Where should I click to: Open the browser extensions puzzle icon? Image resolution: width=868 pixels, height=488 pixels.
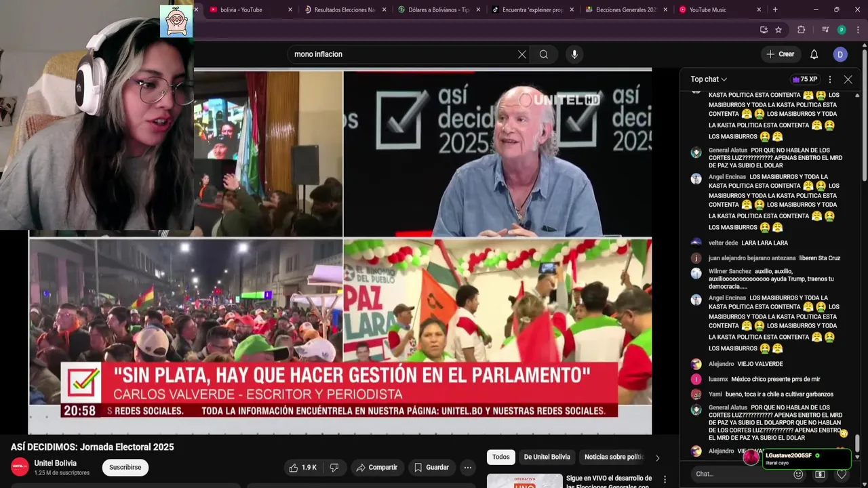801,30
